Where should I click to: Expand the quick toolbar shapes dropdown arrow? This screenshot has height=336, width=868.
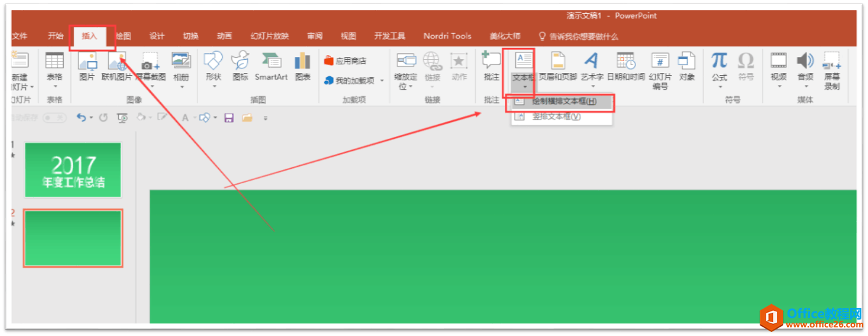coord(215,118)
